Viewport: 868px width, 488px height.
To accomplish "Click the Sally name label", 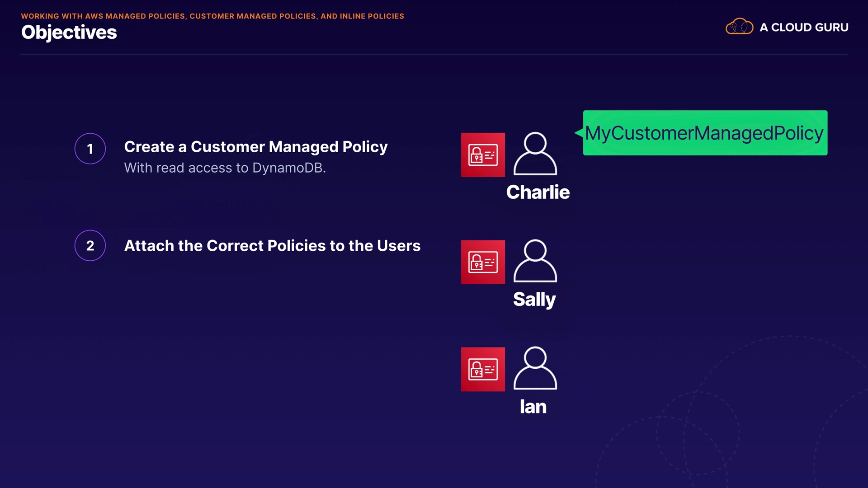I will tap(534, 299).
